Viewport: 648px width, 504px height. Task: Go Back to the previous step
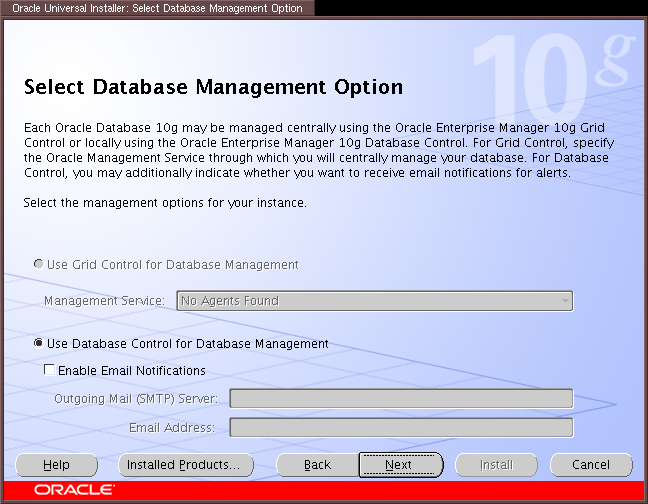point(317,465)
